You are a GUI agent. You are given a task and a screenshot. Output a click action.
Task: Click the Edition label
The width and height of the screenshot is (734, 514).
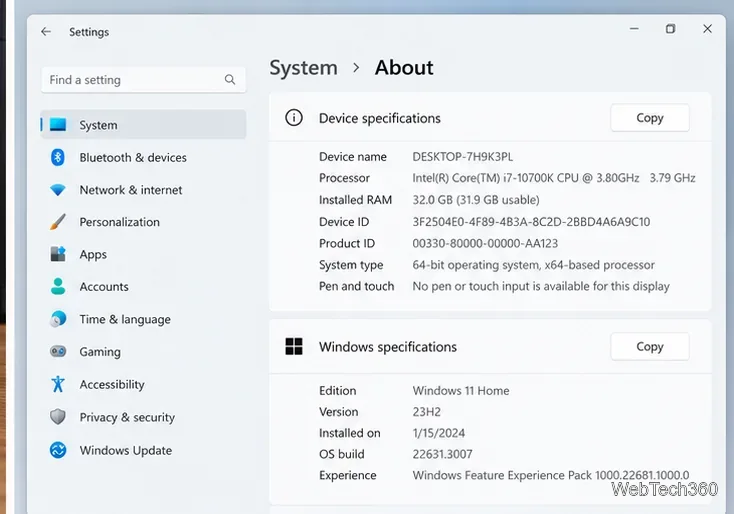click(x=338, y=390)
